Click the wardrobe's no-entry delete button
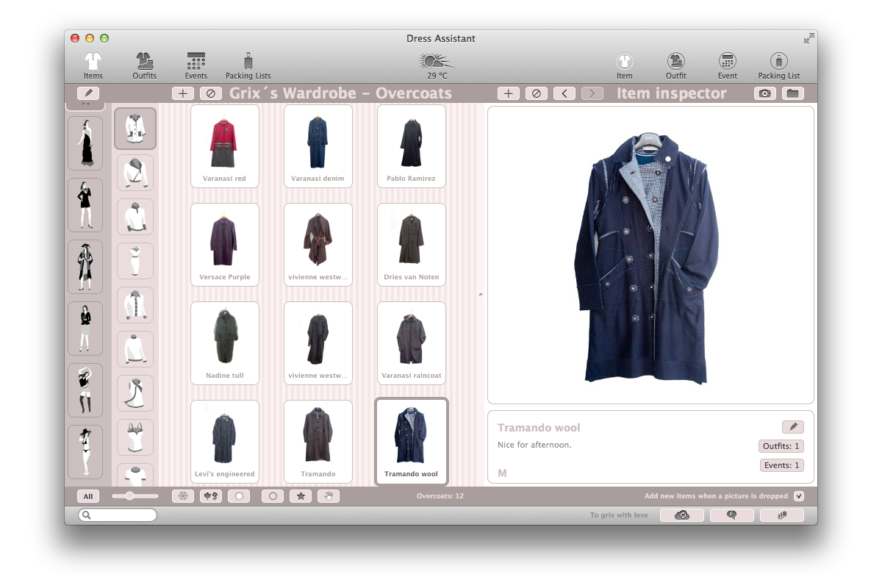 coord(211,93)
